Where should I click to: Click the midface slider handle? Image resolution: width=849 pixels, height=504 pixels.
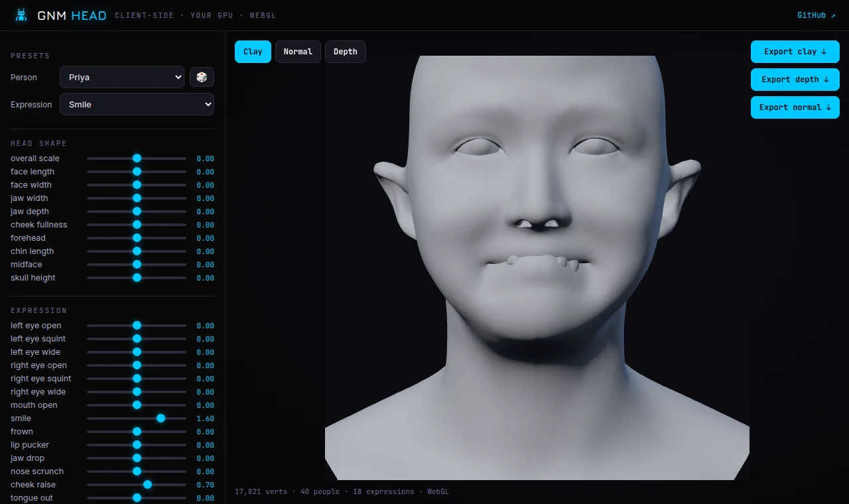tap(137, 265)
